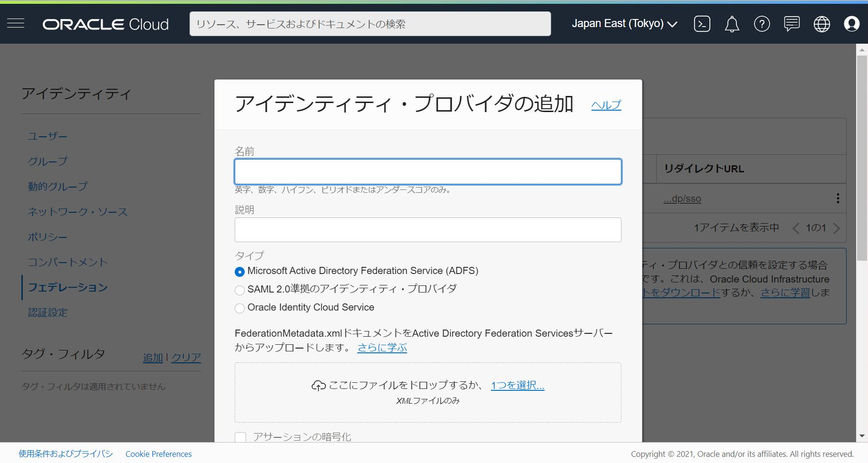868x463 pixels.
Task: Select Microsoft Active Directory Federation Service (ADFS) type
Action: coord(240,272)
